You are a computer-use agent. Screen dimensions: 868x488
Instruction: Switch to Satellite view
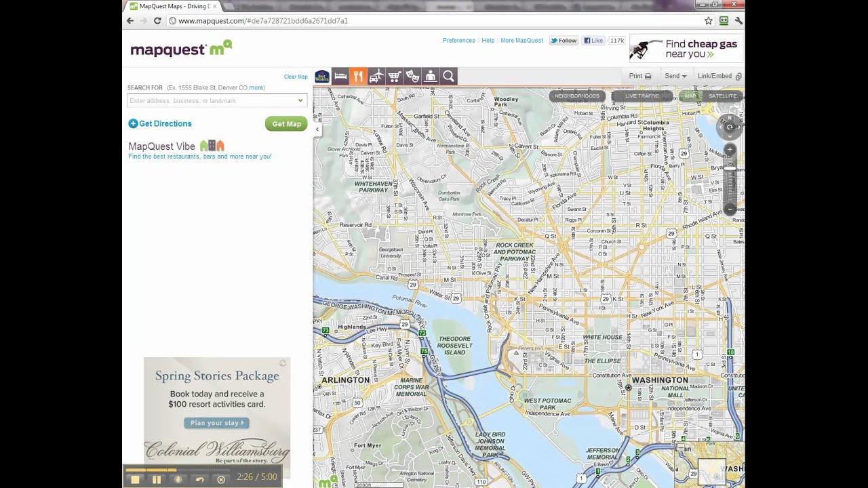722,96
